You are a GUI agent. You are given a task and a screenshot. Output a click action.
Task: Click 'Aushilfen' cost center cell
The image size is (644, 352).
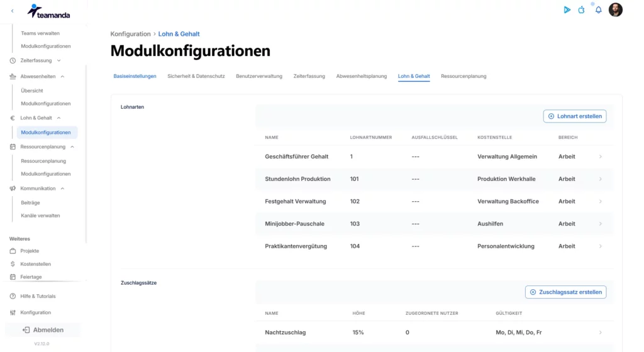pyautogui.click(x=490, y=224)
